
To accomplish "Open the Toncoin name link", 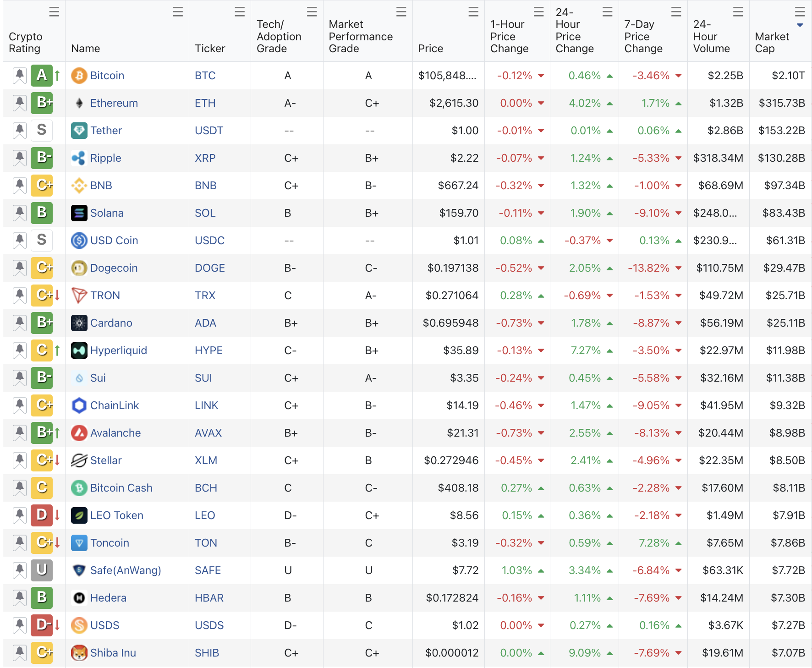I will [110, 543].
